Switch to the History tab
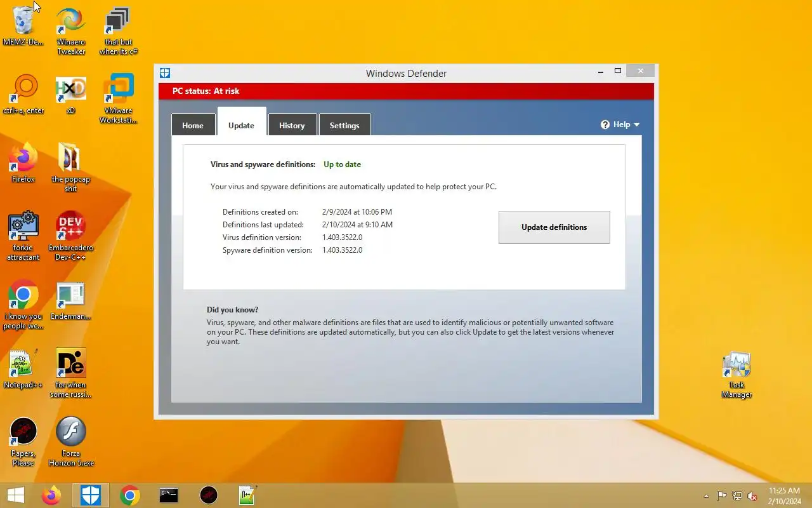This screenshot has width=812, height=508. (292, 125)
